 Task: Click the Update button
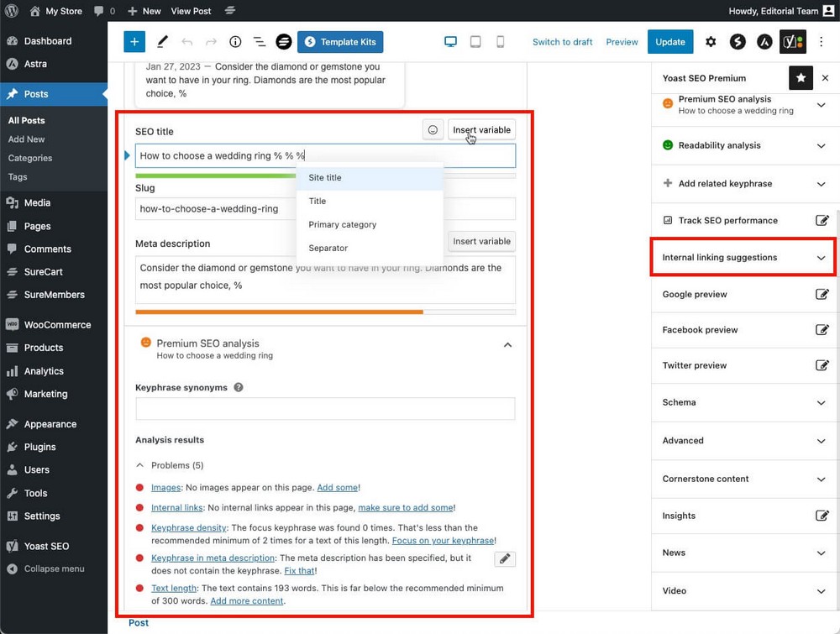pos(670,42)
